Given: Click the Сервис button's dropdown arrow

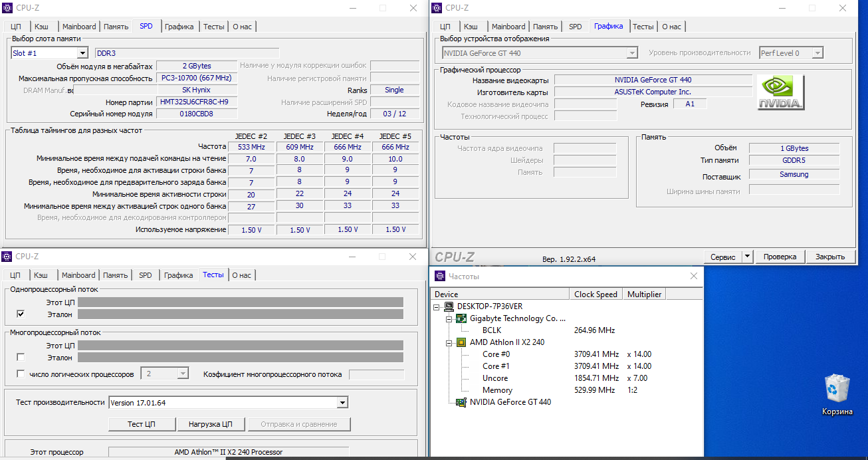Looking at the screenshot, I should (747, 257).
